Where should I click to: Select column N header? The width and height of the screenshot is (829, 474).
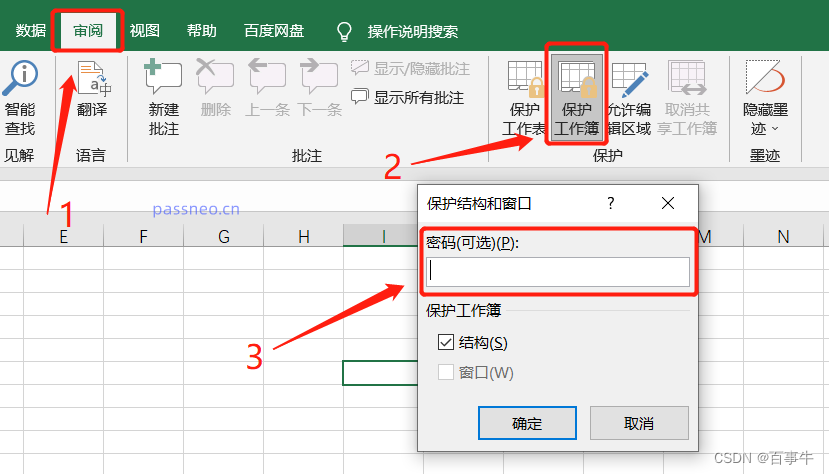(783, 236)
